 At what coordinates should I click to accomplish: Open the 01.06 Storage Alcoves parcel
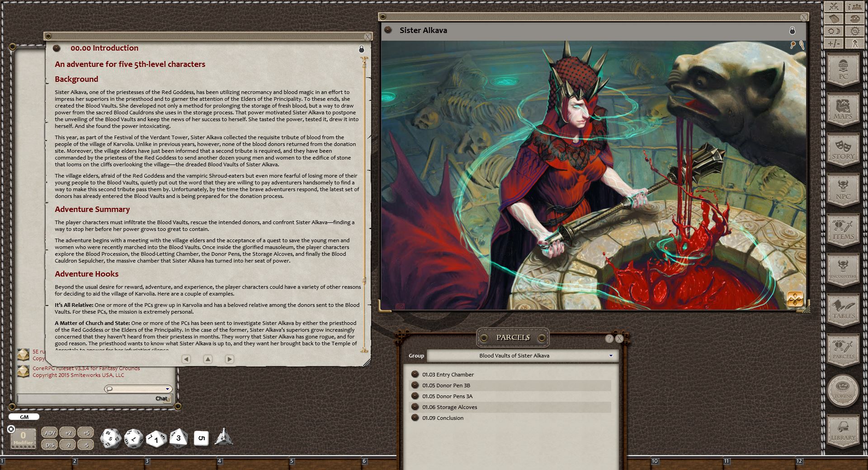pyautogui.click(x=510, y=407)
